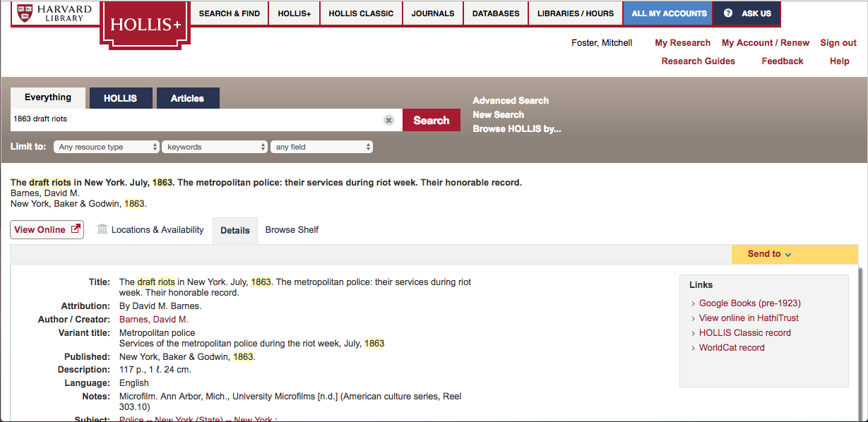
Task: Open View online in HathiTrust link
Action: pos(749,318)
